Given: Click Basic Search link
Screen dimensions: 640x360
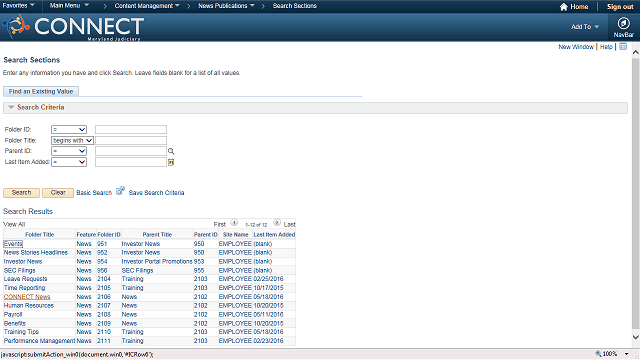Looking at the screenshot, I should (x=94, y=193).
